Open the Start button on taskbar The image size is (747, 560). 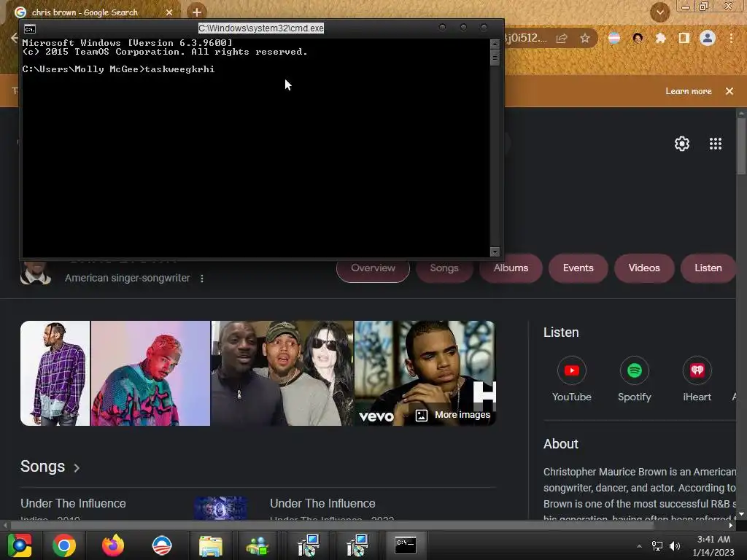[19, 545]
